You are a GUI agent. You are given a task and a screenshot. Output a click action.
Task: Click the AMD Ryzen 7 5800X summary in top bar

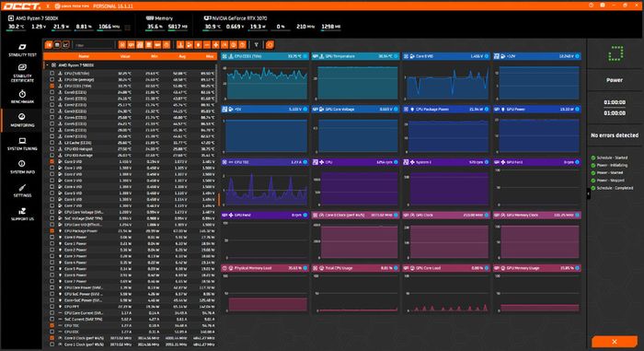(x=68, y=23)
